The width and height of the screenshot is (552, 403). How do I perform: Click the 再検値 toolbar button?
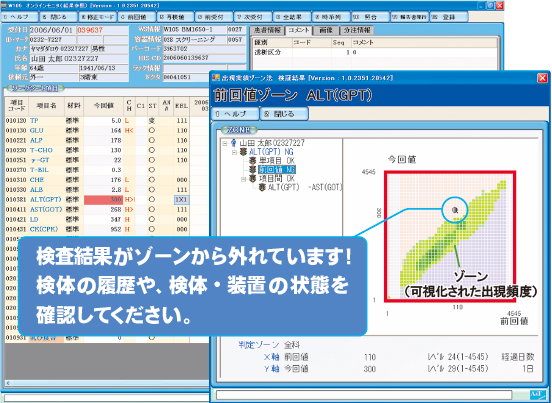point(175,17)
